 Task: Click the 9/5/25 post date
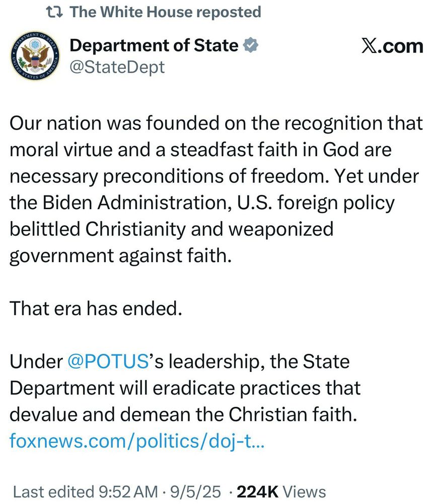pyautogui.click(x=195, y=492)
